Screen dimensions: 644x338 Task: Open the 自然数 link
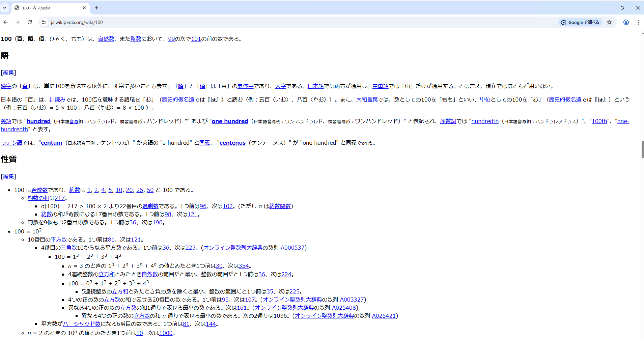[106, 39]
